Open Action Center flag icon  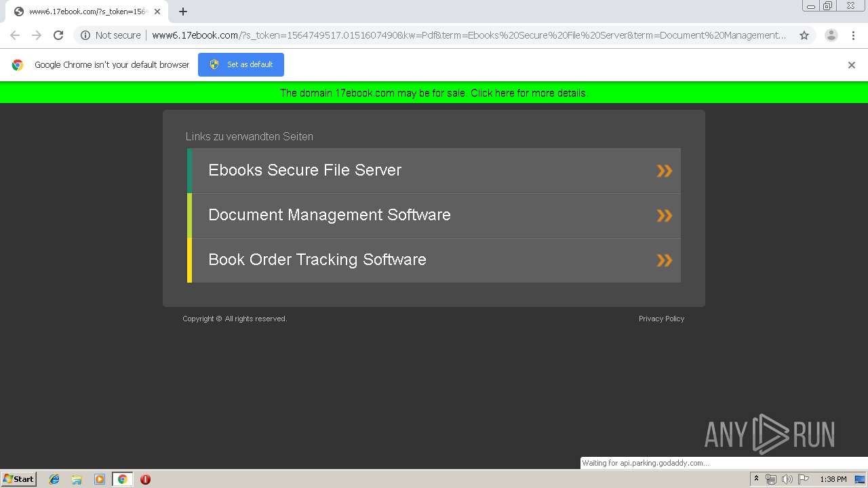point(804,479)
